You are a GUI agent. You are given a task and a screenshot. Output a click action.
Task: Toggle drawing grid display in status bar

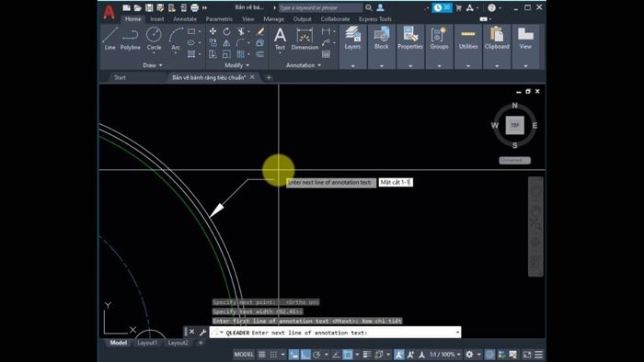coord(261,355)
